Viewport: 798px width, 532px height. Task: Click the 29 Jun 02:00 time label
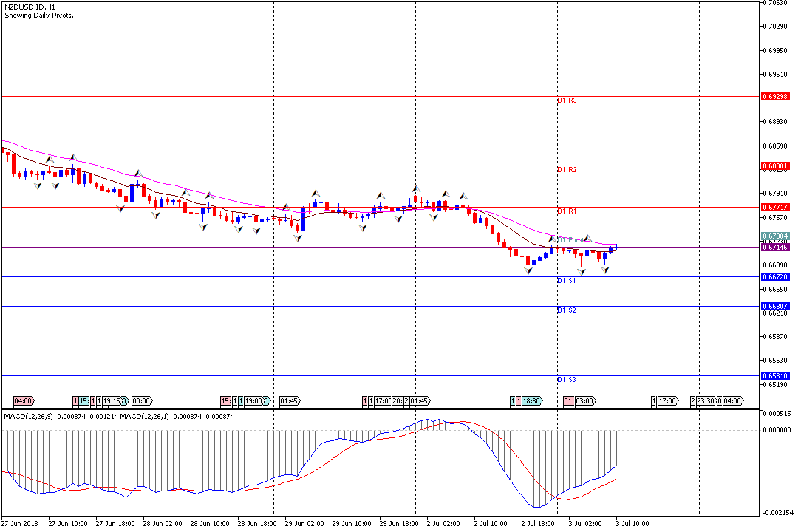pyautogui.click(x=304, y=523)
